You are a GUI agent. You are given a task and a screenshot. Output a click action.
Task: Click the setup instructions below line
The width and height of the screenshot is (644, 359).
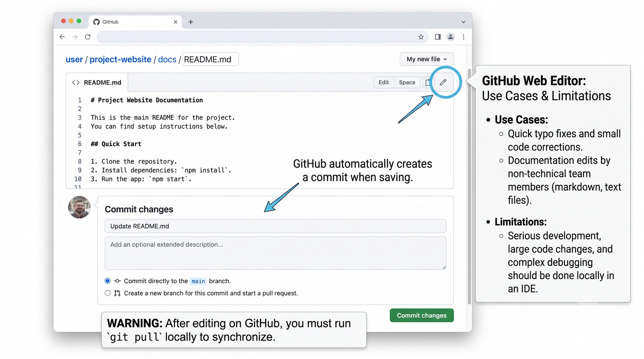click(159, 126)
